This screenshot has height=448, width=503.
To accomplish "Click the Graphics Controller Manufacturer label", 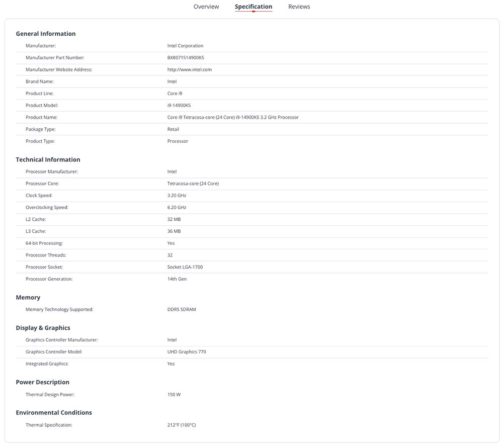I will coord(61,340).
